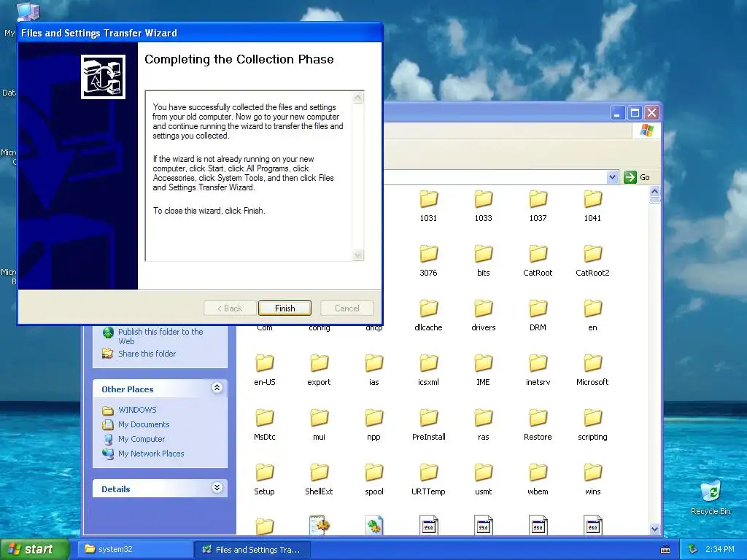Select the icsxml folder icon
Screen dimensions: 747x560
coord(428,363)
